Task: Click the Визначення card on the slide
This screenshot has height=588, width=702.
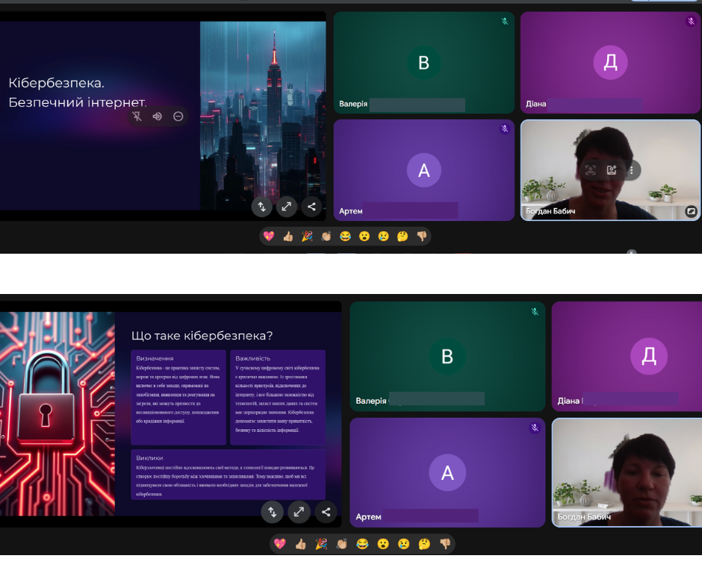Action: 178,397
